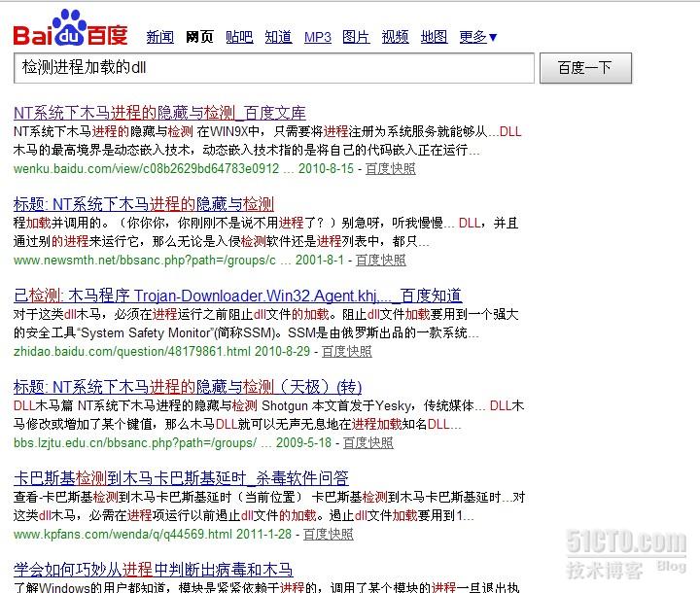
Task: Click the bbs.lzjtu.edu.cn/bbsanc.php URL text
Action: pyautogui.click(x=135, y=442)
